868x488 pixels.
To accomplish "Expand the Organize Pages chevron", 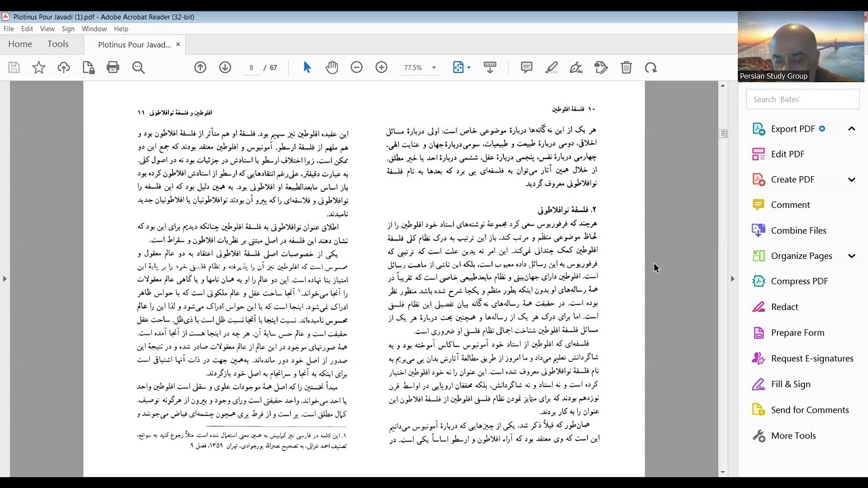I will [852, 256].
